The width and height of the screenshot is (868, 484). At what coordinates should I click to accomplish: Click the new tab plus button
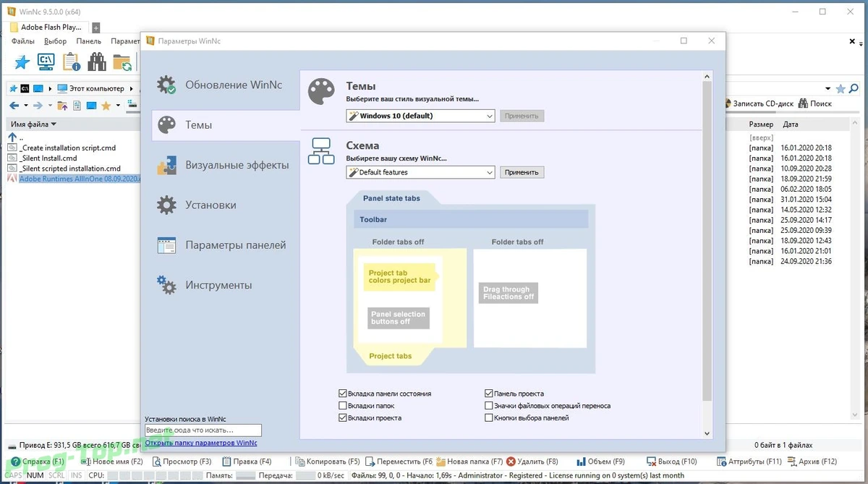(x=95, y=27)
